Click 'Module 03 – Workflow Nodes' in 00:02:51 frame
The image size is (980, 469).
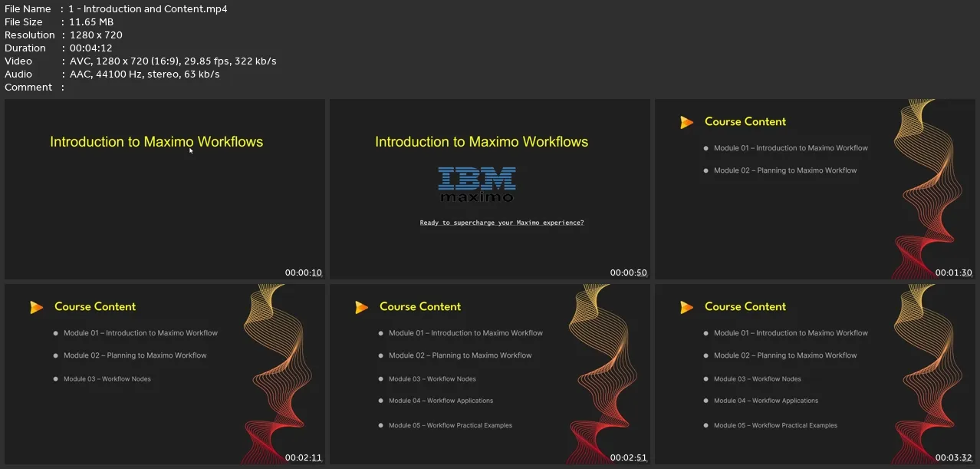tap(432, 379)
